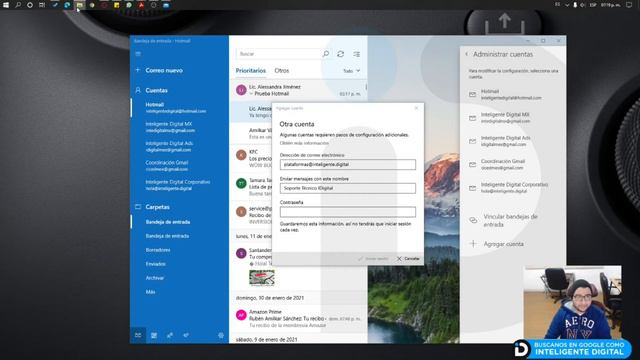Viewport: 640px width, 360px height.
Task: Select Inteligente Digital Corporativo in blue sidebar
Action: tap(180, 185)
